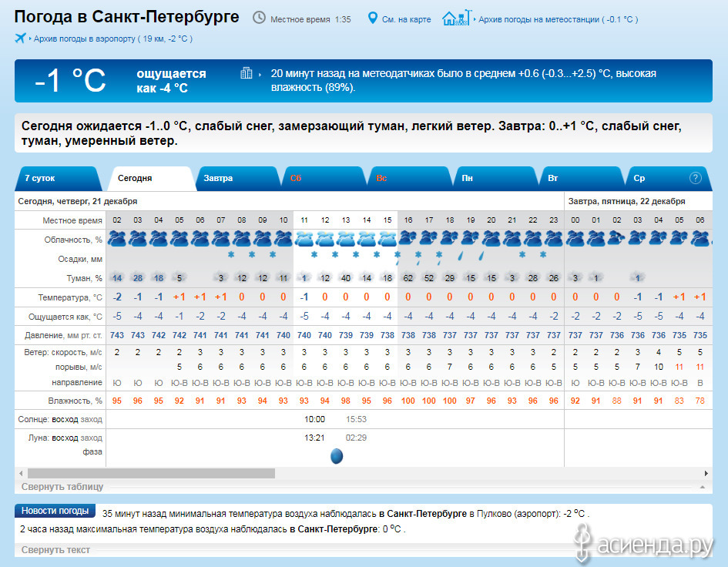Click humidity value 98
728x567 pixels.
tap(346, 401)
